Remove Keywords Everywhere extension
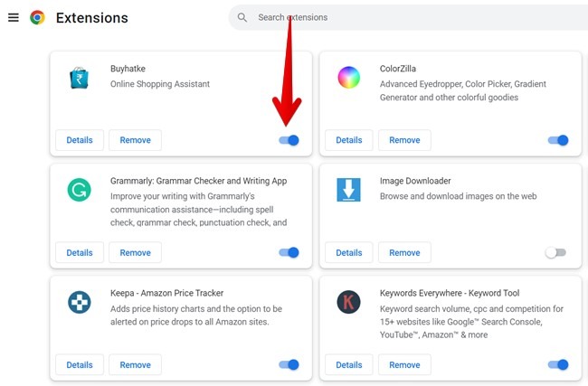Viewport: 588px width, 386px height. point(404,364)
